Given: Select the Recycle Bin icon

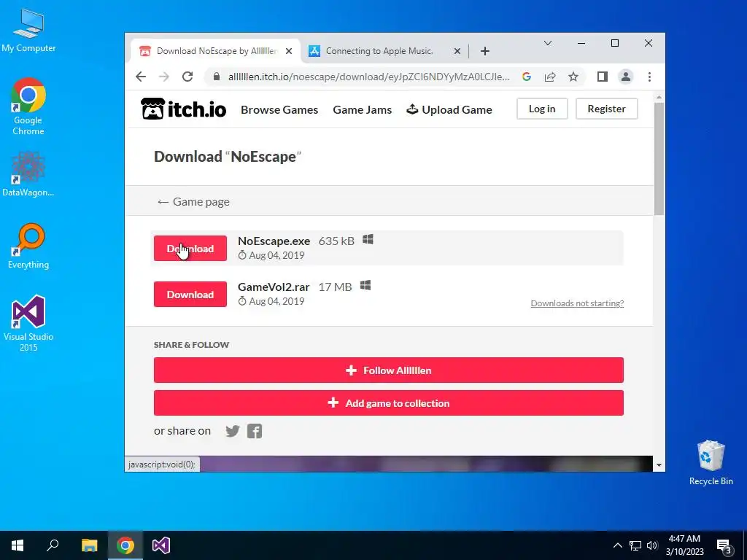Looking at the screenshot, I should 711,463.
